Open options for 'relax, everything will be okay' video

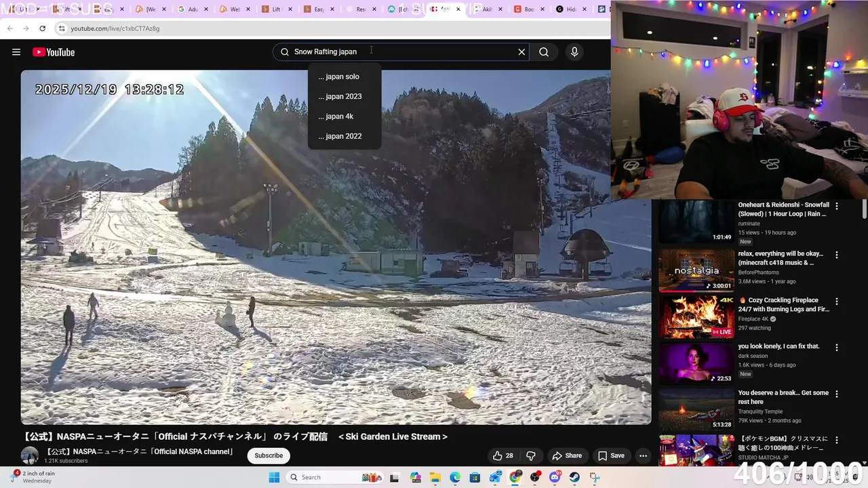point(837,255)
